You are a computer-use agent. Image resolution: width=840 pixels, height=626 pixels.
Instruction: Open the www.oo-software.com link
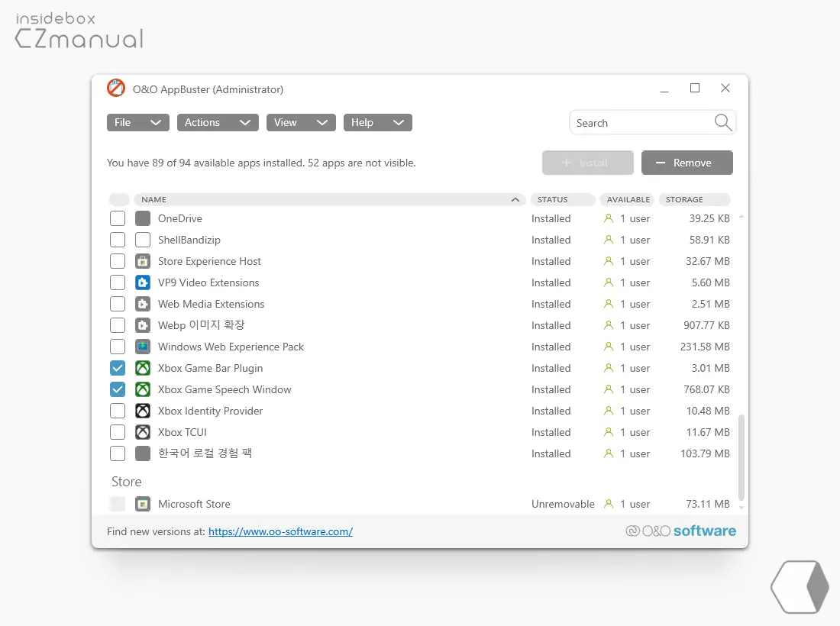pos(280,531)
